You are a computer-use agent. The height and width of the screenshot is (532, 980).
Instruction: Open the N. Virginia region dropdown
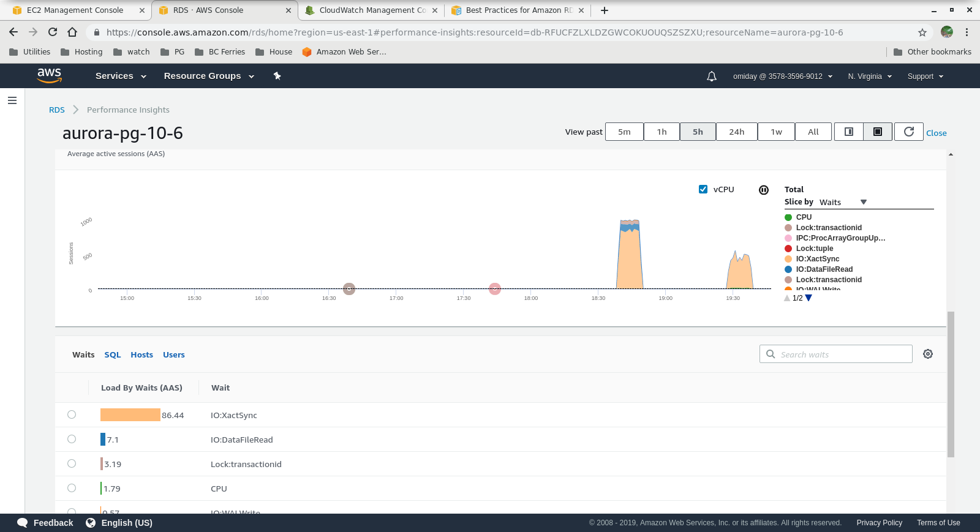pos(870,77)
